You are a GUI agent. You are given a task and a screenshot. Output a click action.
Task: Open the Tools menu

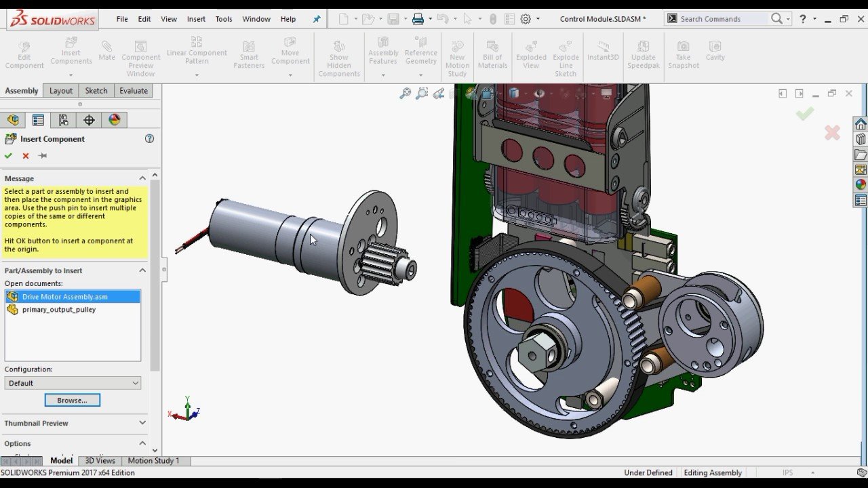[224, 19]
